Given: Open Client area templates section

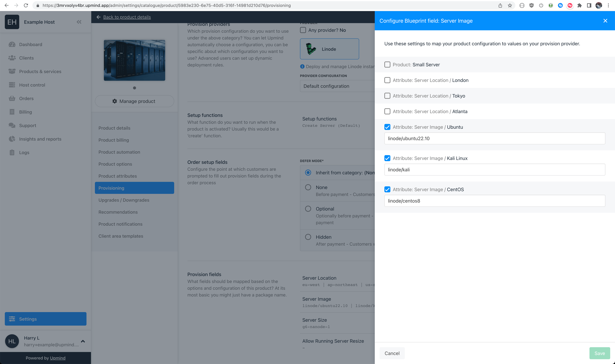Looking at the screenshot, I should [121, 236].
